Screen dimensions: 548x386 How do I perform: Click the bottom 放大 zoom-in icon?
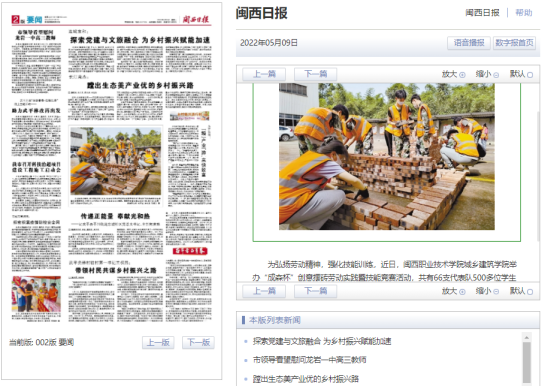pos(462,292)
